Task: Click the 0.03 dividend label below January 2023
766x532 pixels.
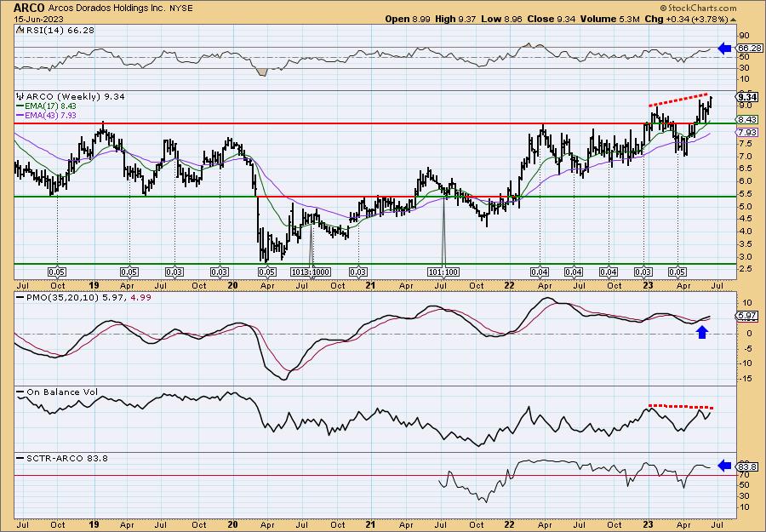Action: (643, 272)
